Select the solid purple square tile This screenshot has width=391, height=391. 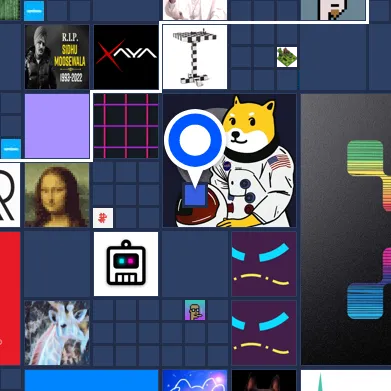[x=57, y=126]
